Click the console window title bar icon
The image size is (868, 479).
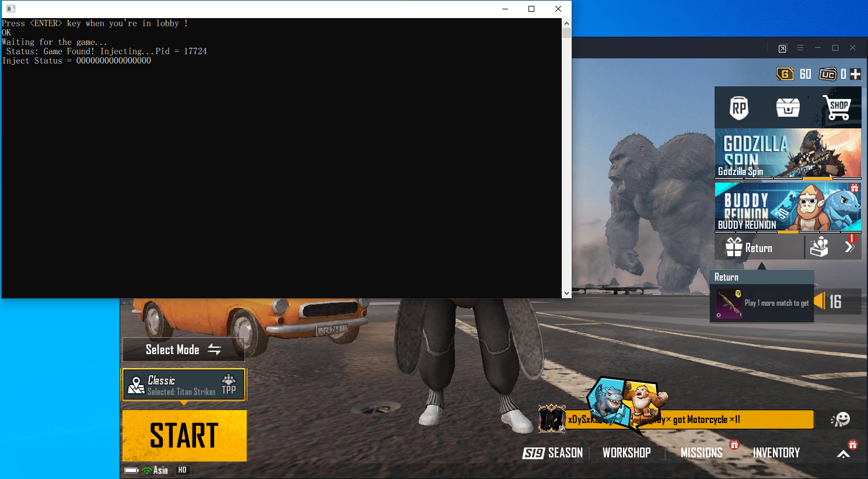10,9
